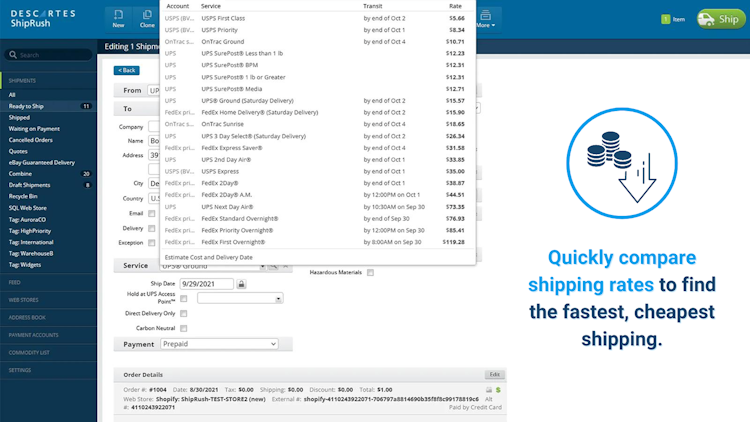750x422 pixels.
Task: Open the Feed sidebar section
Action: pyautogui.click(x=14, y=282)
